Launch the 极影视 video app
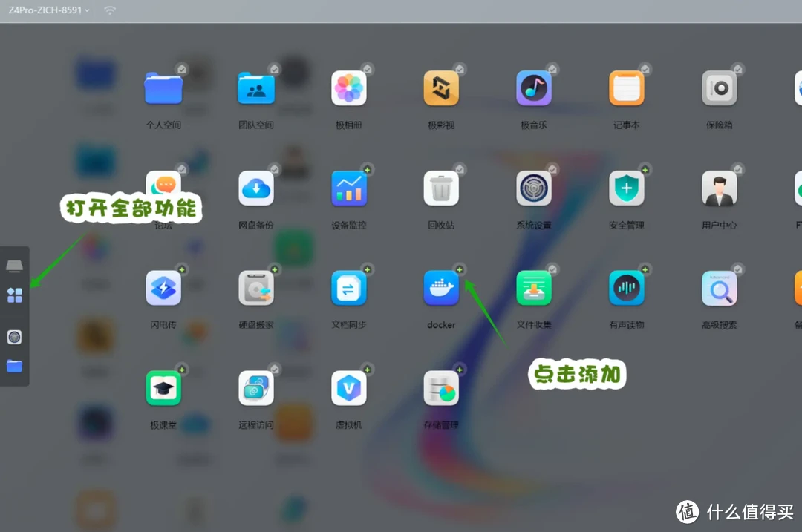Image resolution: width=802 pixels, height=532 pixels. click(x=441, y=89)
